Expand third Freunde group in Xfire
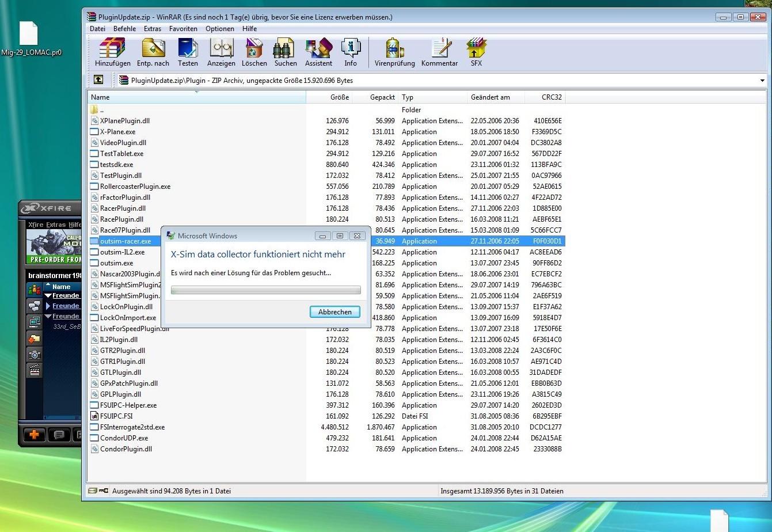Screen dimensions: 772x532 coord(48,317)
